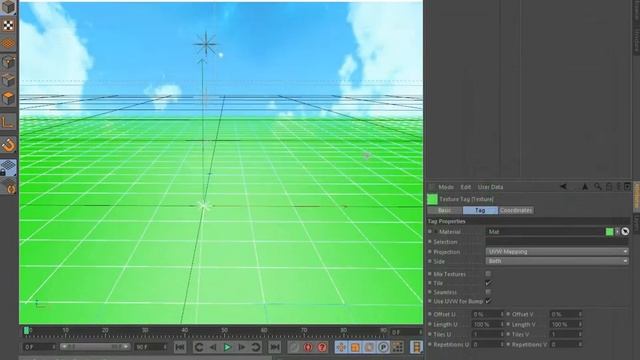The image size is (640, 360).
Task: Toggle Rotation keyframe recording
Action: (369, 347)
